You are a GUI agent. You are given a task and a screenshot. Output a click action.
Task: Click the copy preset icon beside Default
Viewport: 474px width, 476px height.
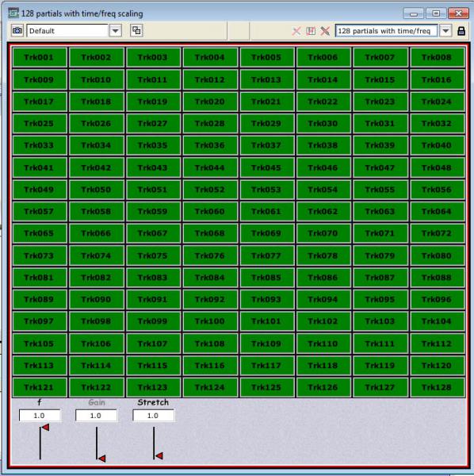click(x=136, y=31)
